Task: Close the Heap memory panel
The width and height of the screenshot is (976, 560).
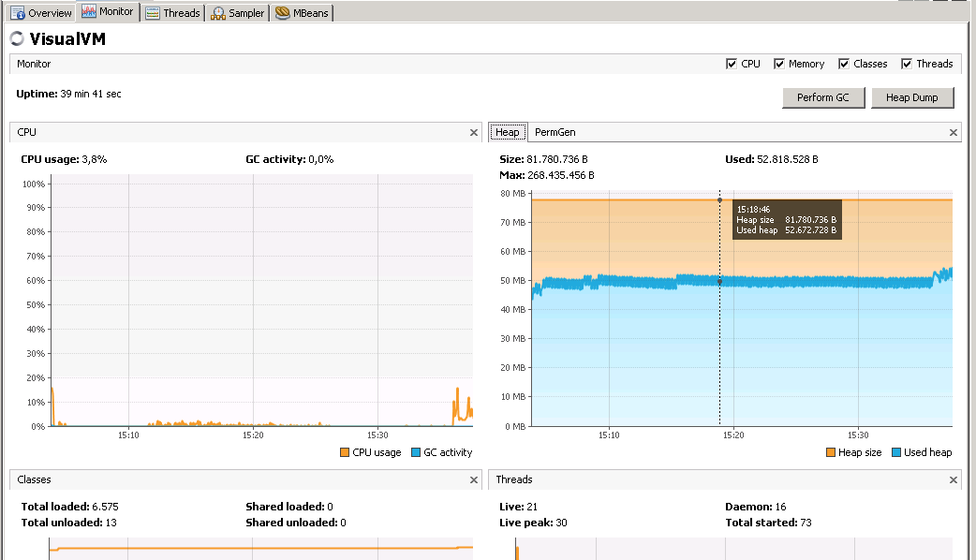Action: (953, 133)
